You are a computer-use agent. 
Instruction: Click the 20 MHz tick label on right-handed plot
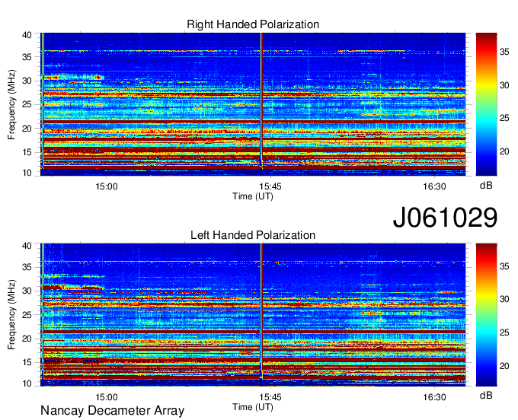(x=27, y=129)
